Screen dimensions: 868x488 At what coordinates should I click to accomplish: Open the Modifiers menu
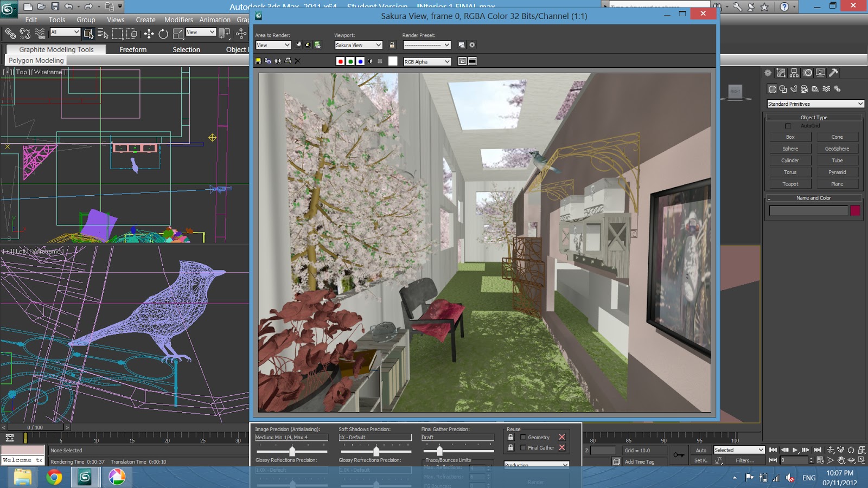click(x=178, y=20)
